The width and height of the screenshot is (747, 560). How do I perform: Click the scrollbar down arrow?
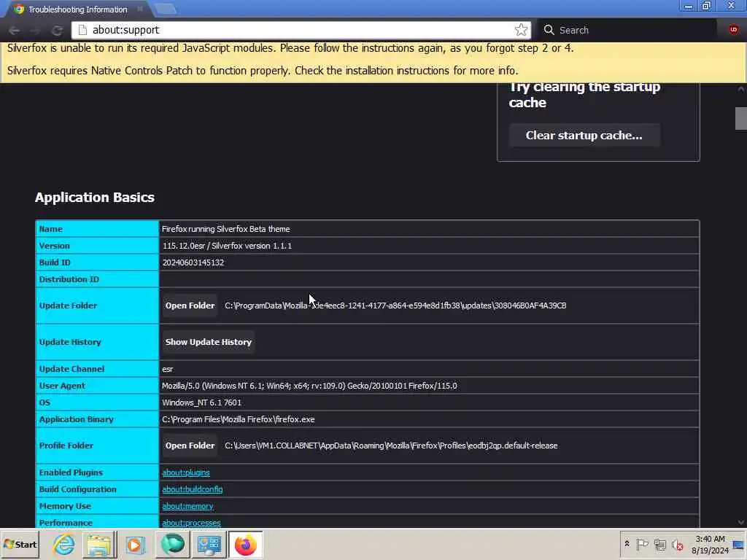point(741,522)
